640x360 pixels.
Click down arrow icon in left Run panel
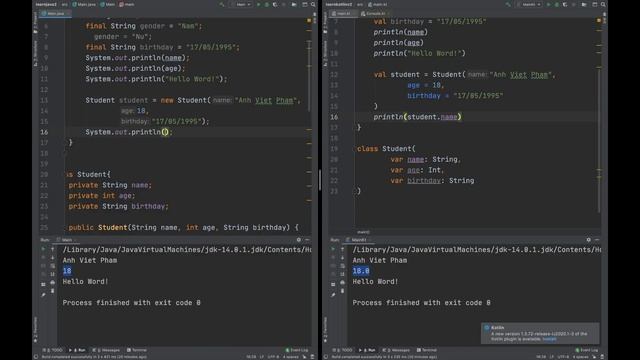(53, 258)
